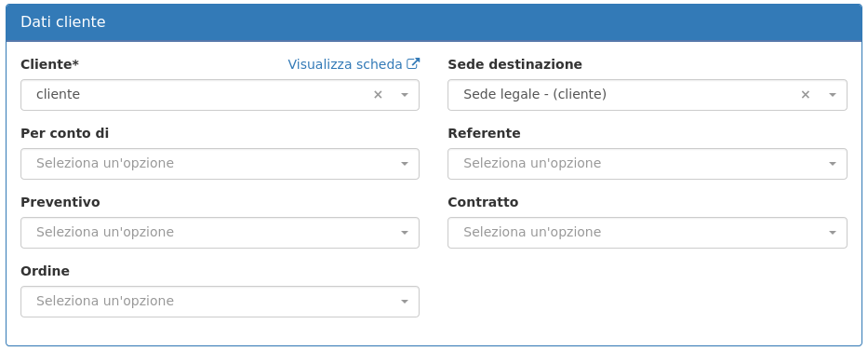Click the Dati cliente panel header
This screenshot has height=351, width=868.
click(x=434, y=22)
